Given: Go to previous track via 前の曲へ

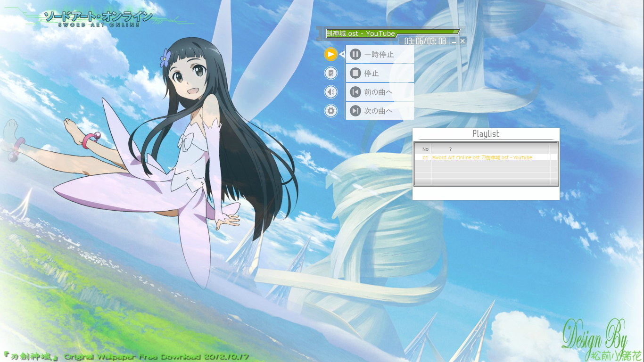Looking at the screenshot, I should click(380, 92).
